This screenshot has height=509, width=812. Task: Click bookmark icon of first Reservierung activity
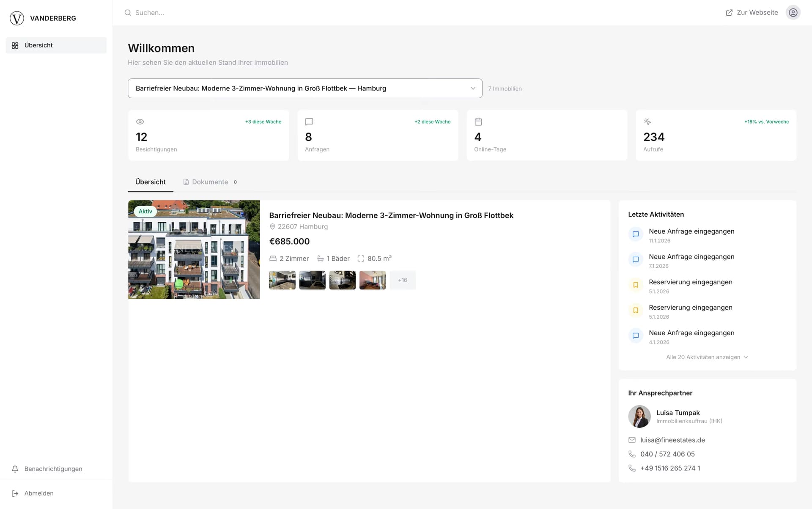point(635,285)
